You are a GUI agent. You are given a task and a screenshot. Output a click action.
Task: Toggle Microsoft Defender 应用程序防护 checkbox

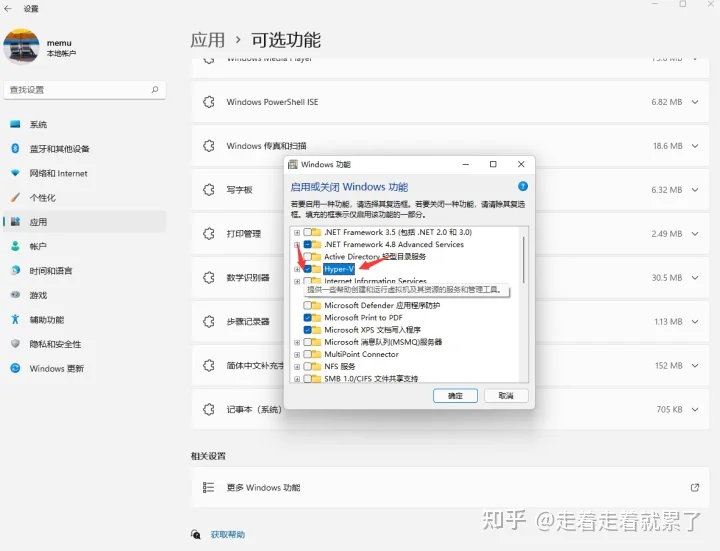click(x=308, y=305)
